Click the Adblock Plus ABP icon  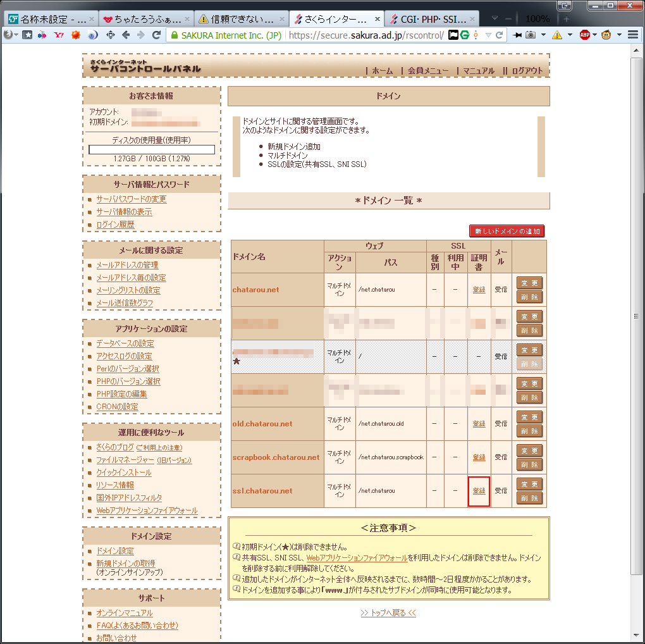pos(584,35)
